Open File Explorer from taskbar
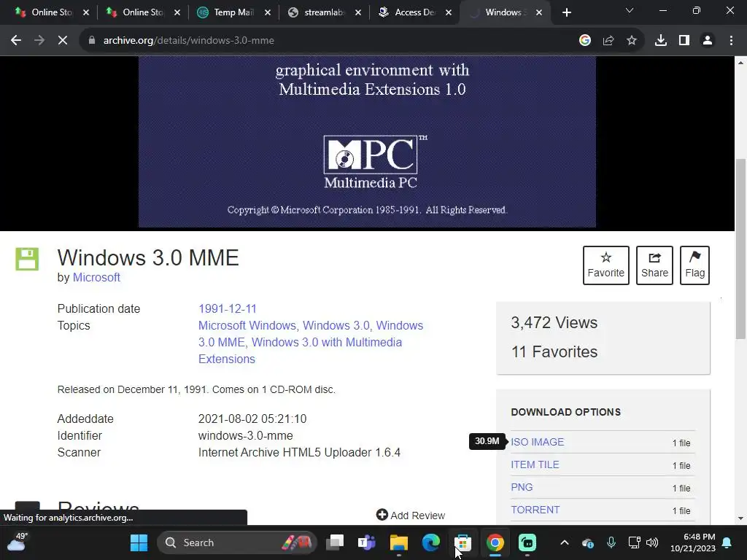Image resolution: width=747 pixels, height=560 pixels. (x=399, y=542)
